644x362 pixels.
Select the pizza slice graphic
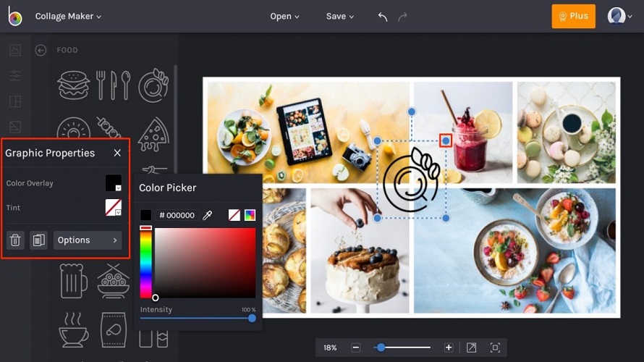153,132
